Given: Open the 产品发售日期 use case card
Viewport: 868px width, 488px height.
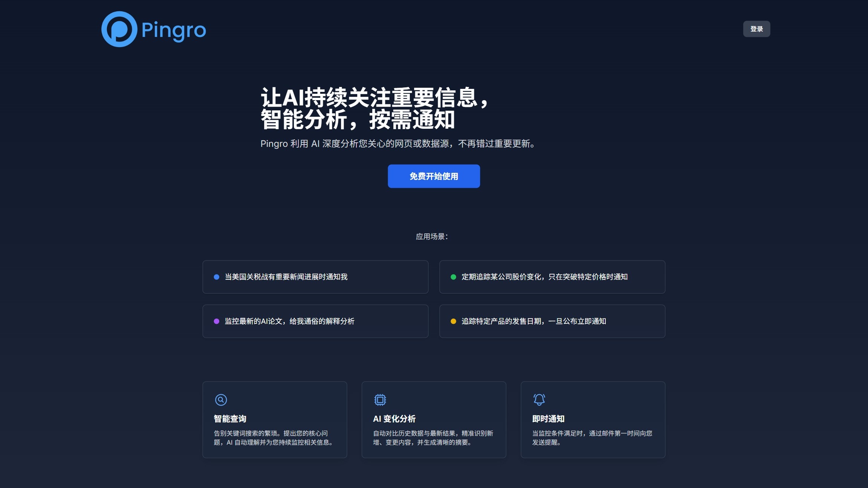Looking at the screenshot, I should 552,321.
